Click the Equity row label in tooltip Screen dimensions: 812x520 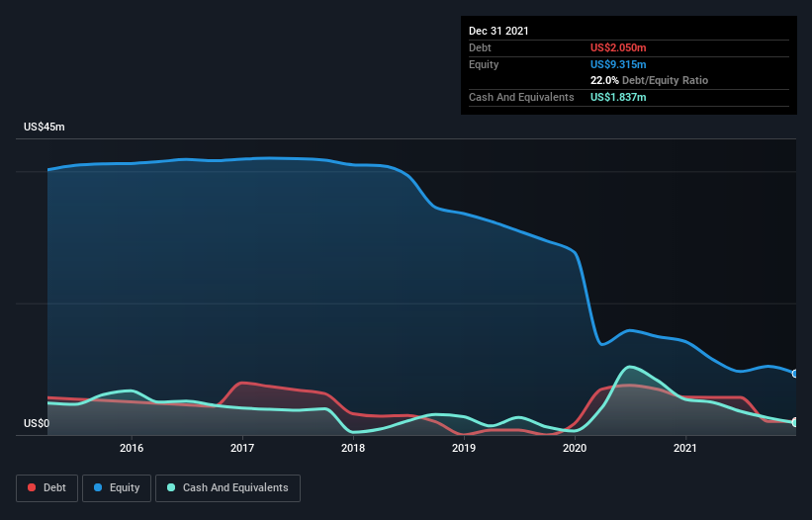484,64
